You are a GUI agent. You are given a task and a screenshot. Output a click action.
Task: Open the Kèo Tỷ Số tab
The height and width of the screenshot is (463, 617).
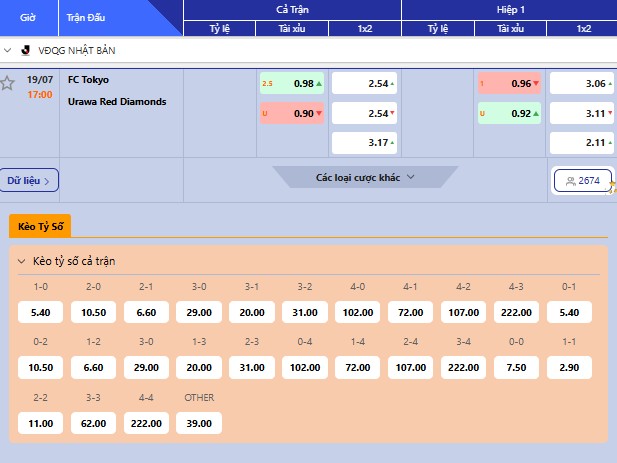[x=40, y=226]
